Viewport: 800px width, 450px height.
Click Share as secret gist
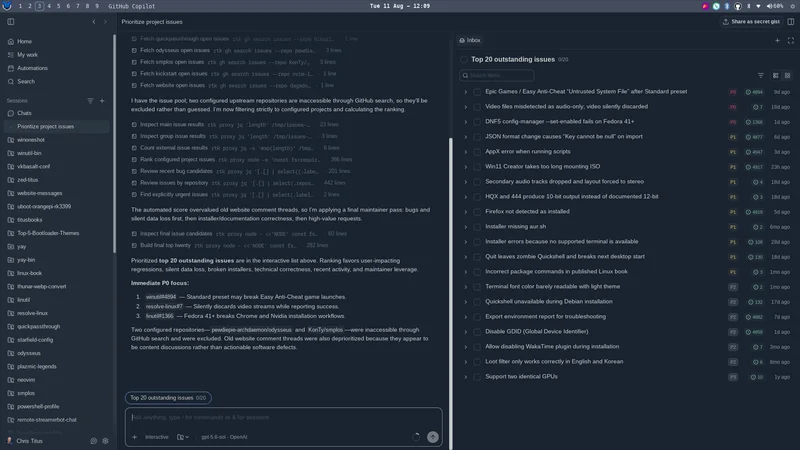(751, 22)
